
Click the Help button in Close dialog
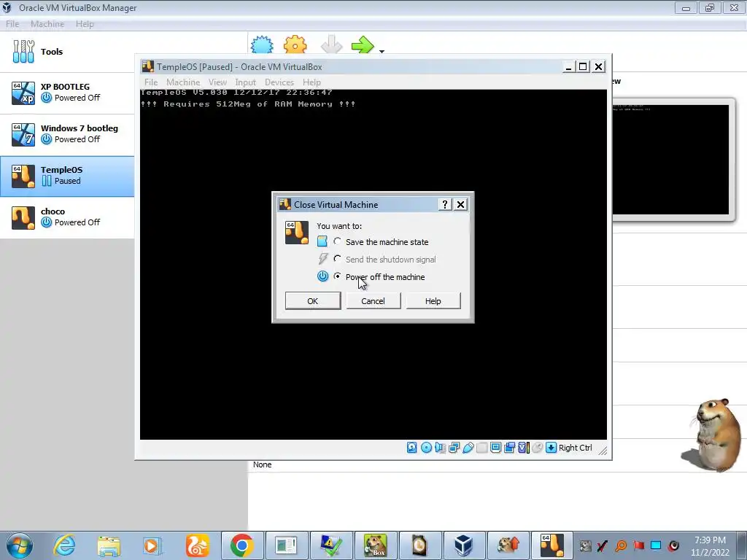pos(433,301)
